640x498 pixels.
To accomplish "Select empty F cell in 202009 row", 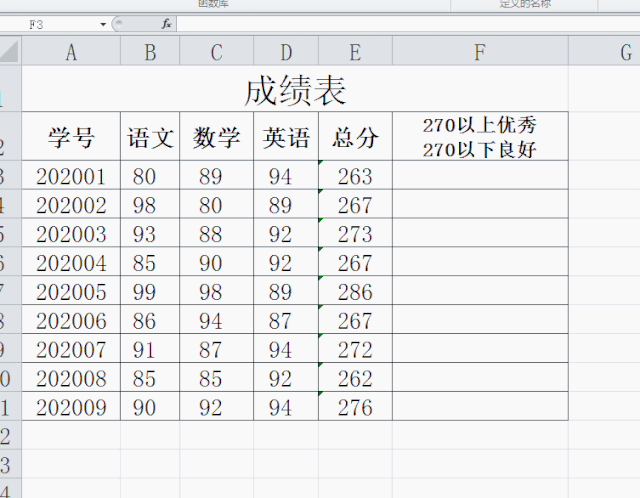I will pyautogui.click(x=480, y=407).
